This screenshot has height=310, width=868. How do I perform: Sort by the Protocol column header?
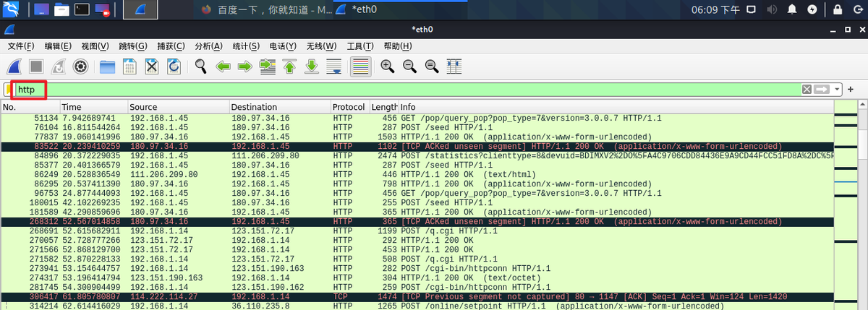pos(350,107)
